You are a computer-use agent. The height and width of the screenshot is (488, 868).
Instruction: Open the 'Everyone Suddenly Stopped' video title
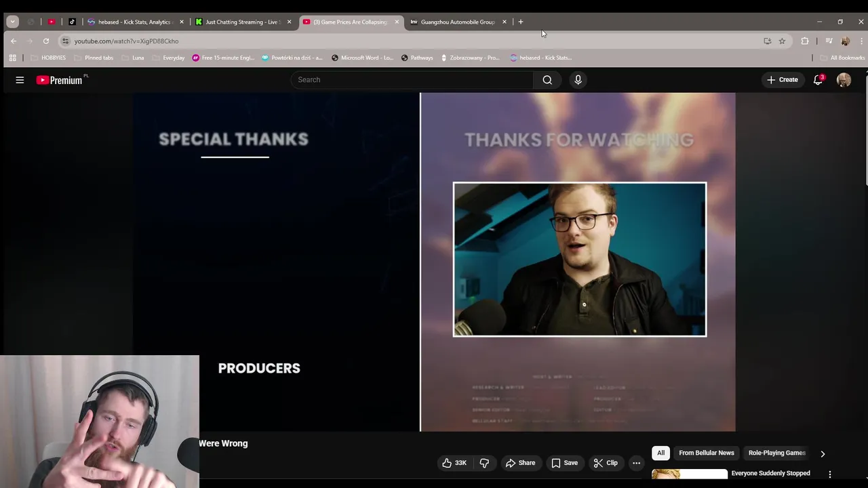coord(770,473)
